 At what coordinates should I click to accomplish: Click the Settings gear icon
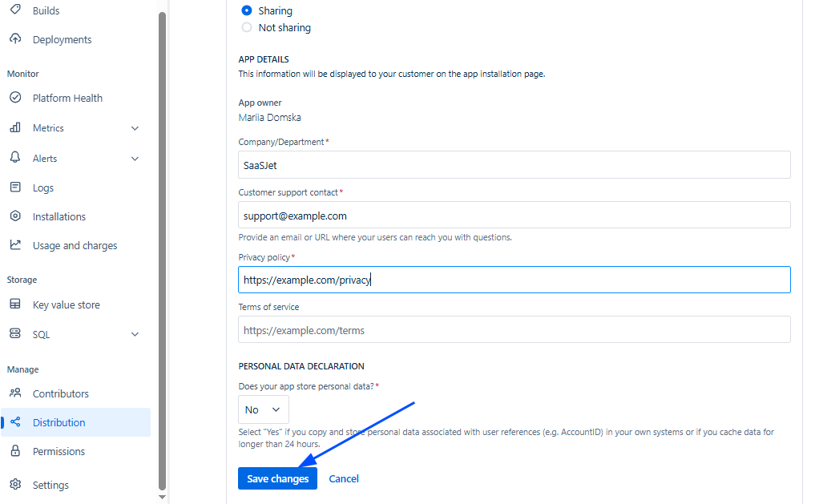point(15,485)
